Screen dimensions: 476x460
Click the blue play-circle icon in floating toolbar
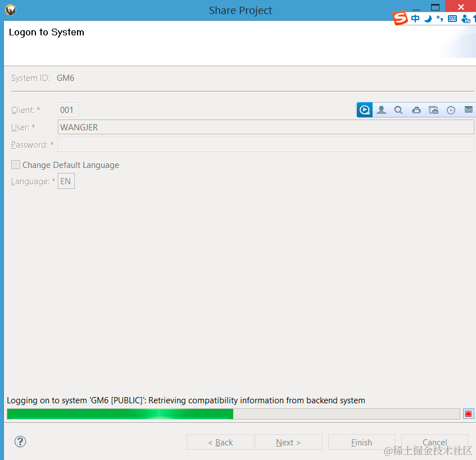pyautogui.click(x=365, y=110)
